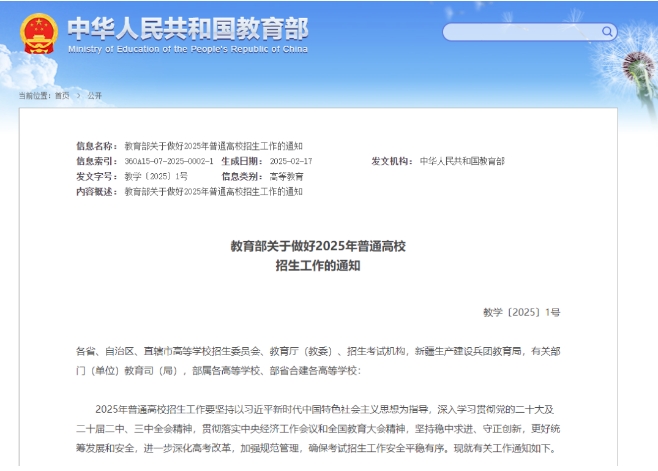Click the search magnifier icon
658x471 pixels.
coord(607,31)
